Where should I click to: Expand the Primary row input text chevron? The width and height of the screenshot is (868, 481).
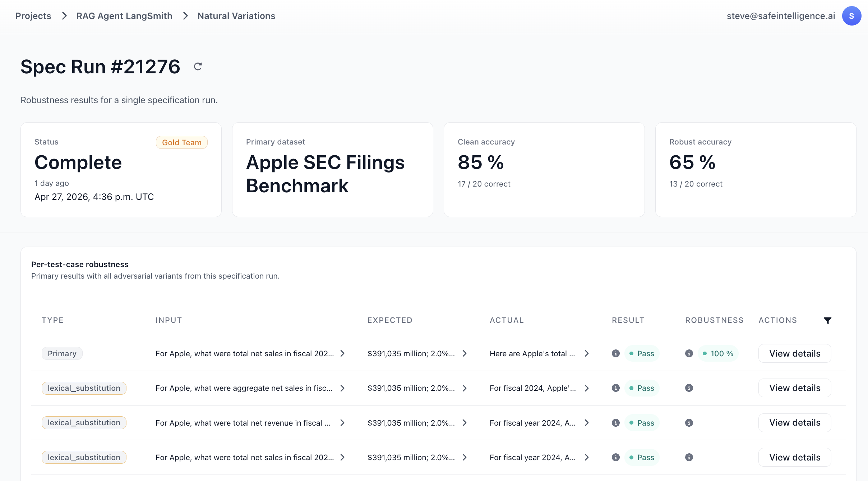tap(342, 353)
